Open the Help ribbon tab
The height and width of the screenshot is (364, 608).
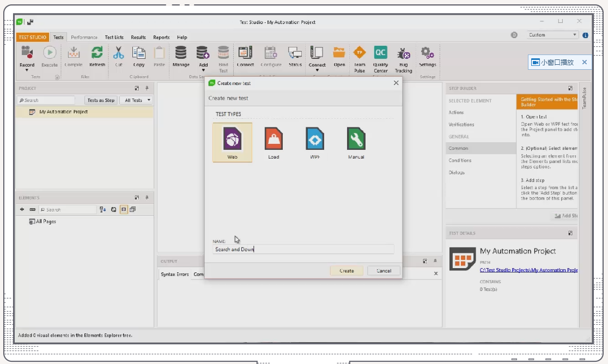coord(182,37)
